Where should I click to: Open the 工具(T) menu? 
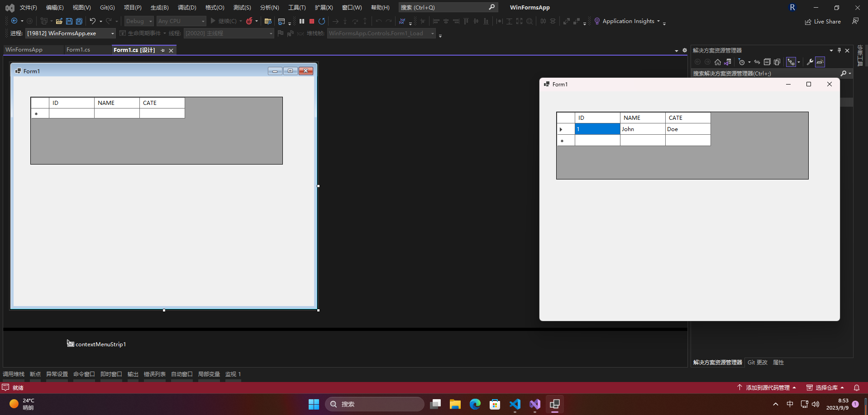click(x=297, y=8)
